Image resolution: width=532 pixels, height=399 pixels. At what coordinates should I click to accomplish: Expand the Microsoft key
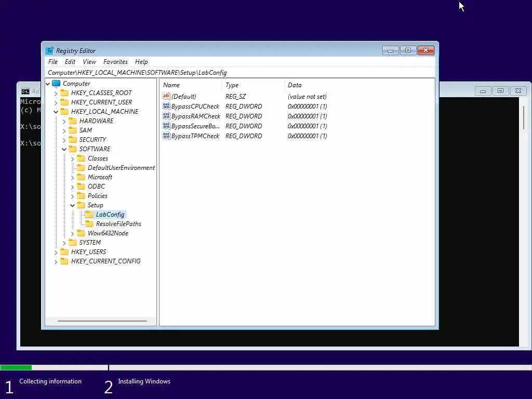(x=72, y=178)
